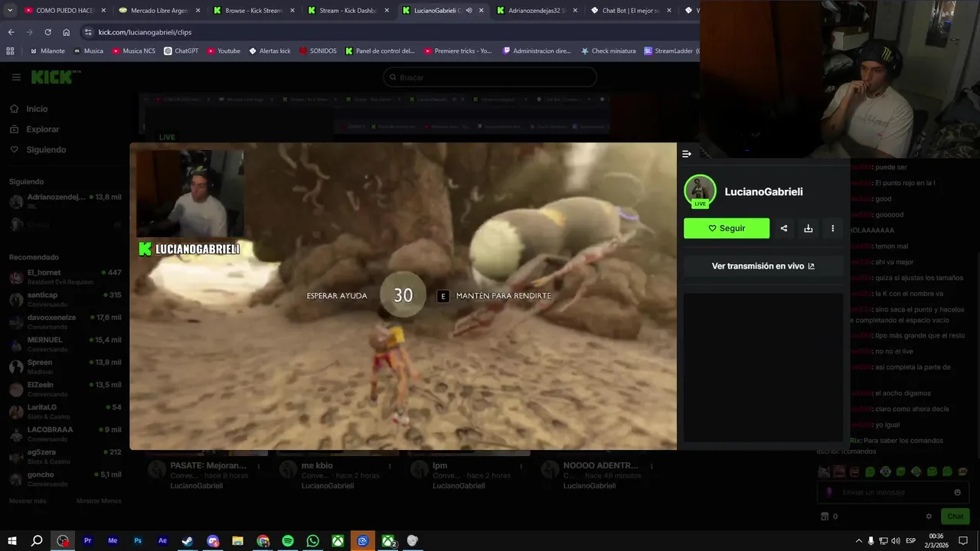This screenshot has height=551, width=980.
Task: Open Steam from the taskbar
Action: coord(188,541)
